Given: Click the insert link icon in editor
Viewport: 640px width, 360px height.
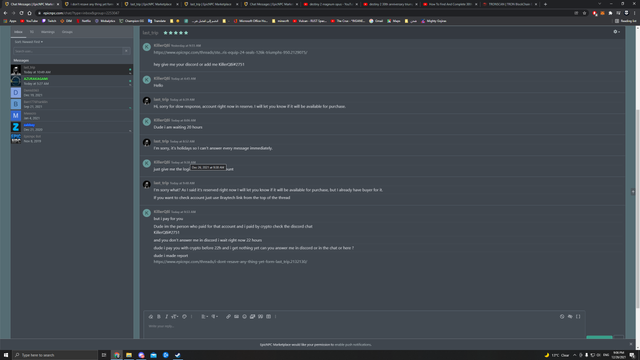Looking at the screenshot, I should (x=228, y=316).
